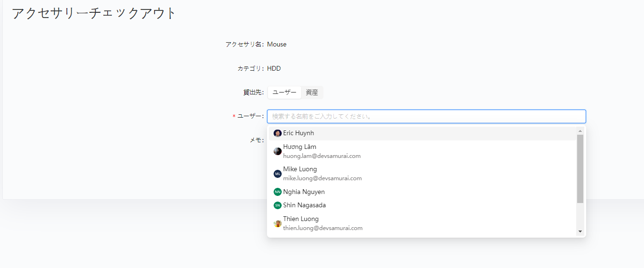The image size is (644, 268).
Task: Click the ML initials avatar
Action: [277, 174]
